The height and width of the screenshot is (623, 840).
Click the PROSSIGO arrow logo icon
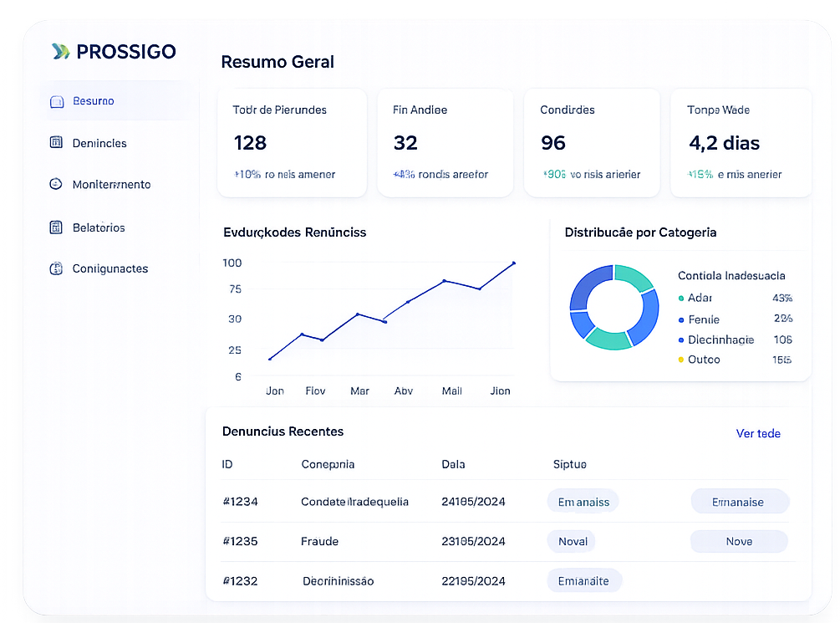pyautogui.click(x=60, y=52)
